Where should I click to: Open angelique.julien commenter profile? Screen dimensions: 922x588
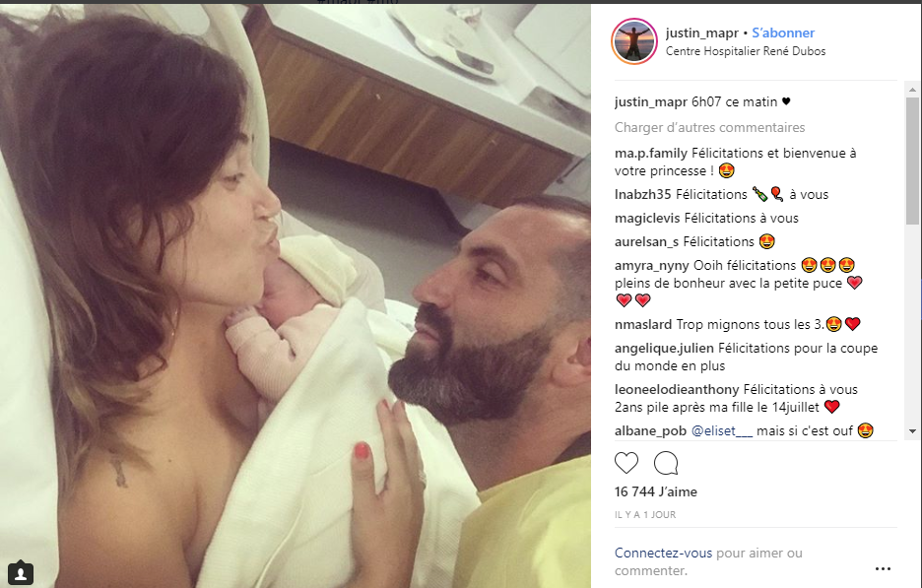click(664, 348)
